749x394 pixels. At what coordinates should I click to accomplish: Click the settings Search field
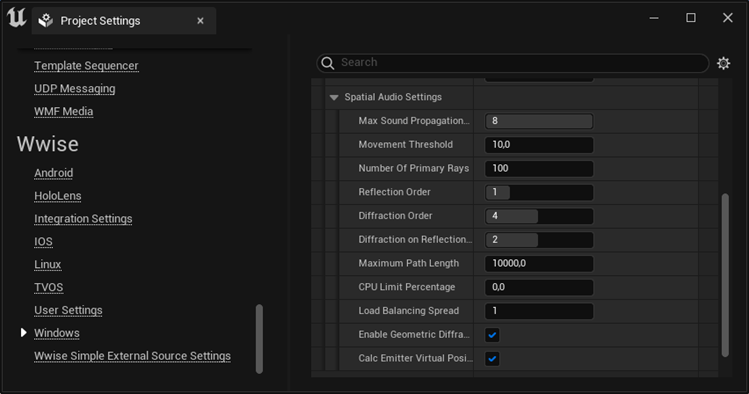click(513, 63)
